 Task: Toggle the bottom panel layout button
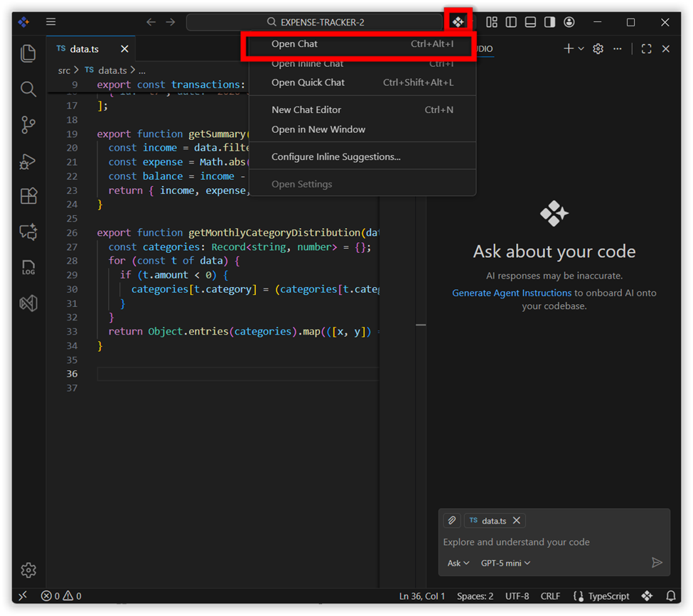tap(530, 22)
